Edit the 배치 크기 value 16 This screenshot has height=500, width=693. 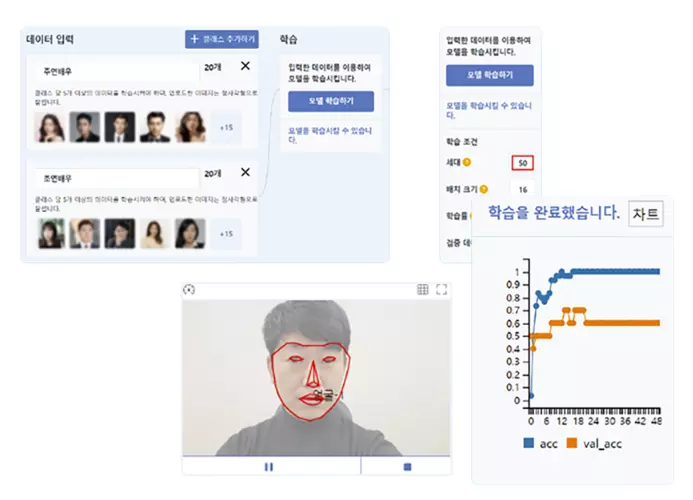(x=523, y=189)
